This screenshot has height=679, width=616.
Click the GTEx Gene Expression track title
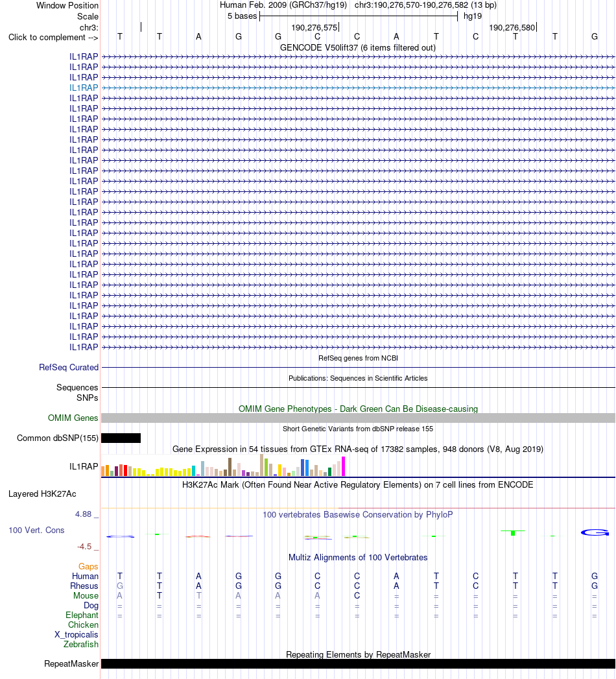coord(358,449)
